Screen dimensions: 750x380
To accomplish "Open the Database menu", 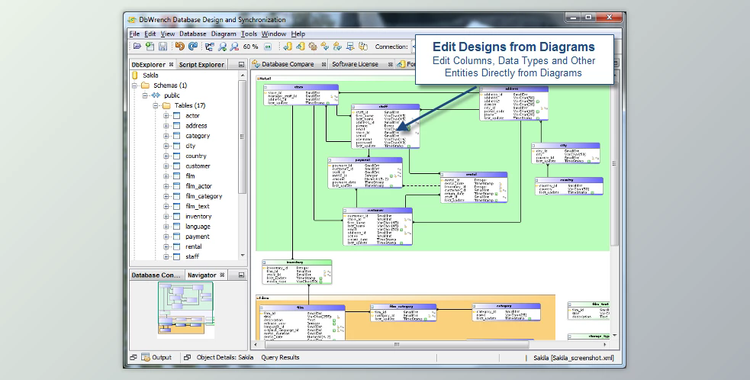I will tap(193, 34).
